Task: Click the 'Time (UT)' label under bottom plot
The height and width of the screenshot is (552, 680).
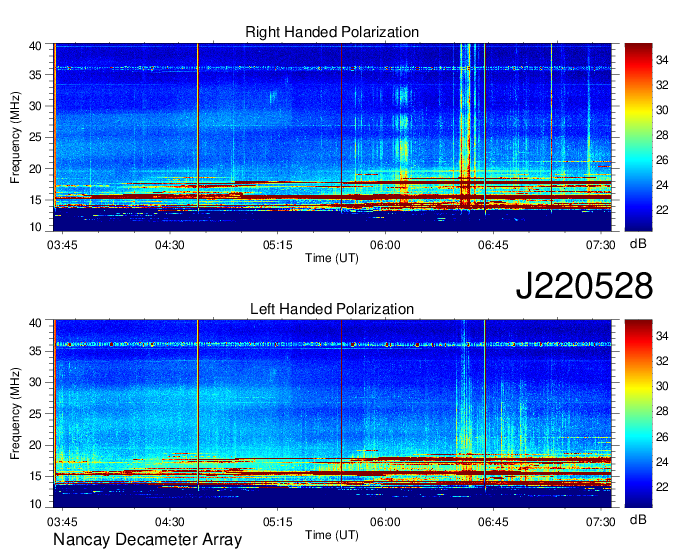Action: tap(332, 535)
